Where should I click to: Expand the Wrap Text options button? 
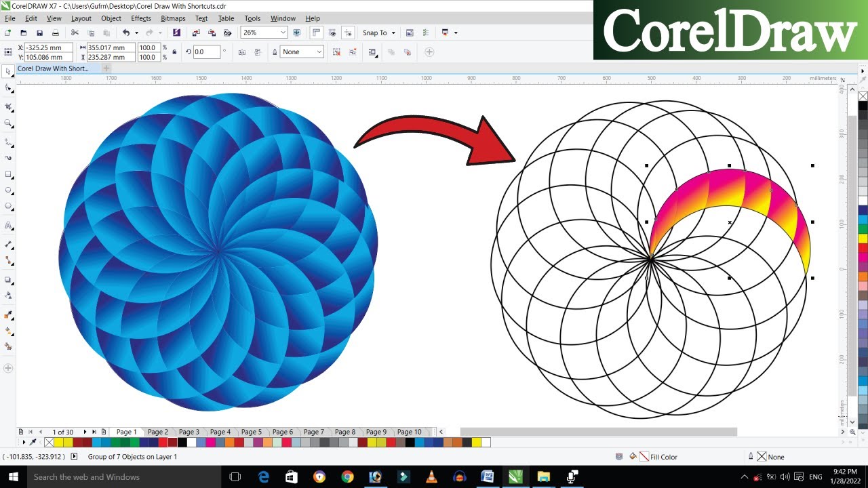[x=372, y=52]
